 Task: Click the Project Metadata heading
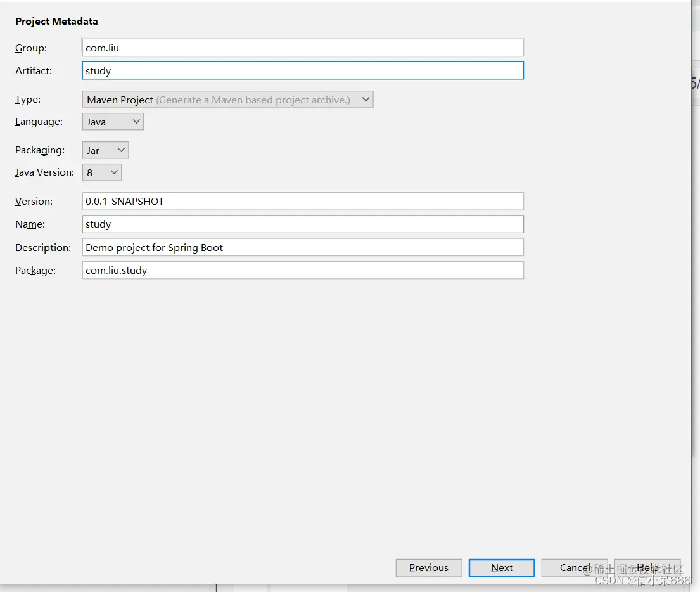click(56, 22)
